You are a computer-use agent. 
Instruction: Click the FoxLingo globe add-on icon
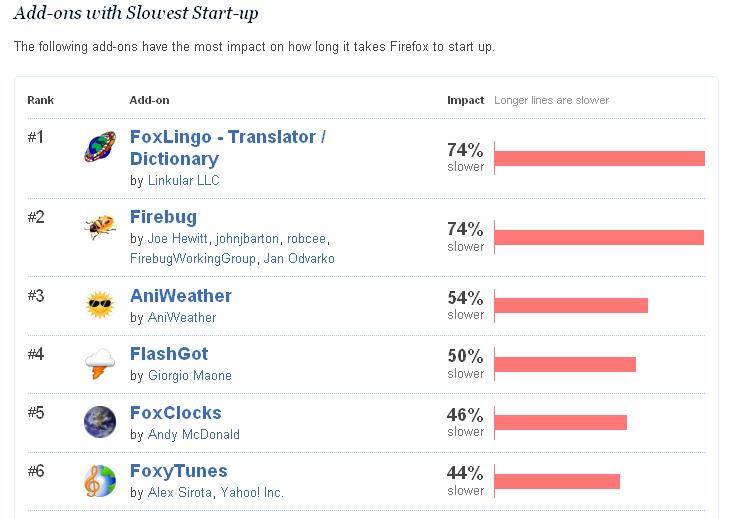[99, 147]
